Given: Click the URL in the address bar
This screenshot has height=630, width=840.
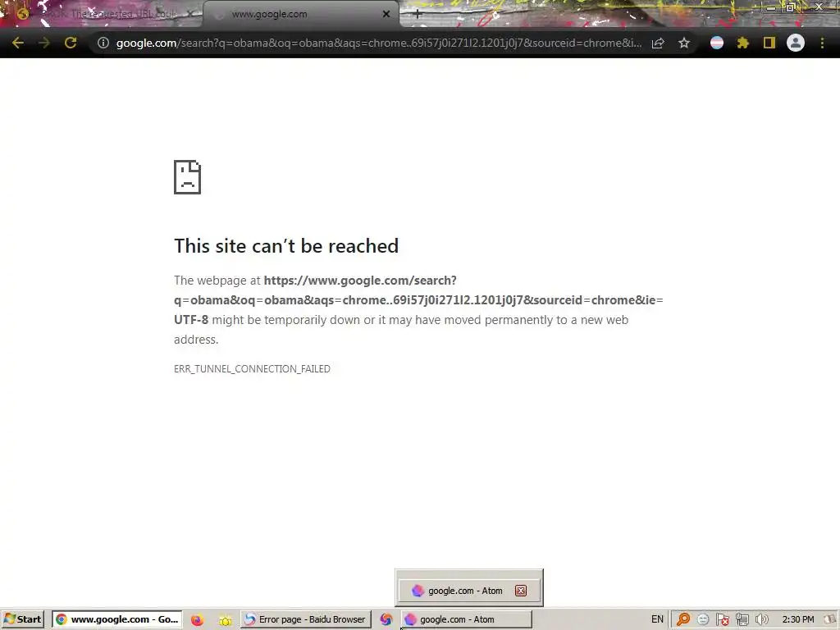Looking at the screenshot, I should (379, 43).
